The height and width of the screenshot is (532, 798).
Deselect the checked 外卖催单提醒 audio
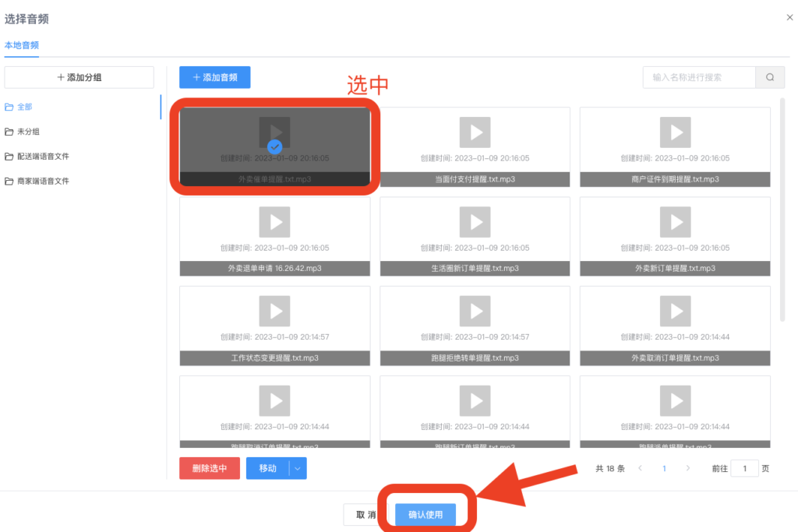[274, 146]
